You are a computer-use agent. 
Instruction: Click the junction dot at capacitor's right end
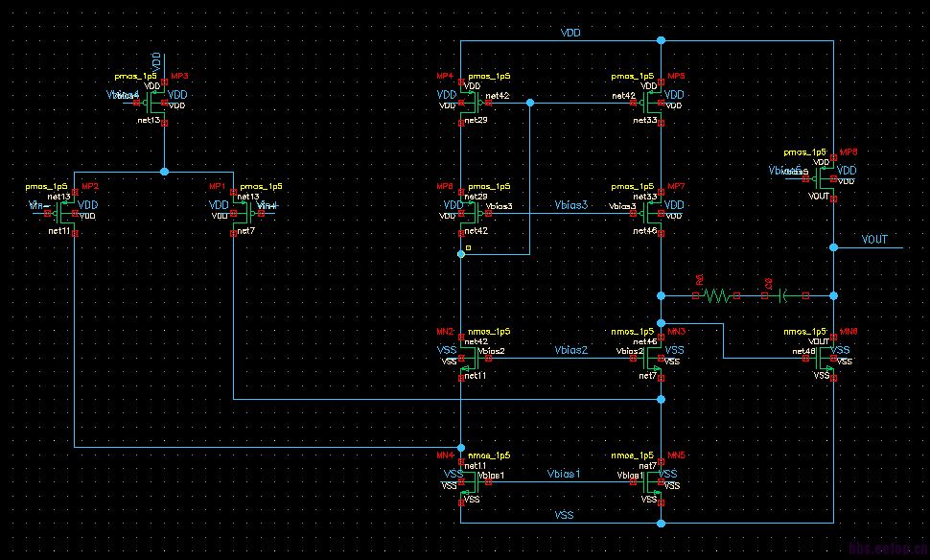(833, 295)
